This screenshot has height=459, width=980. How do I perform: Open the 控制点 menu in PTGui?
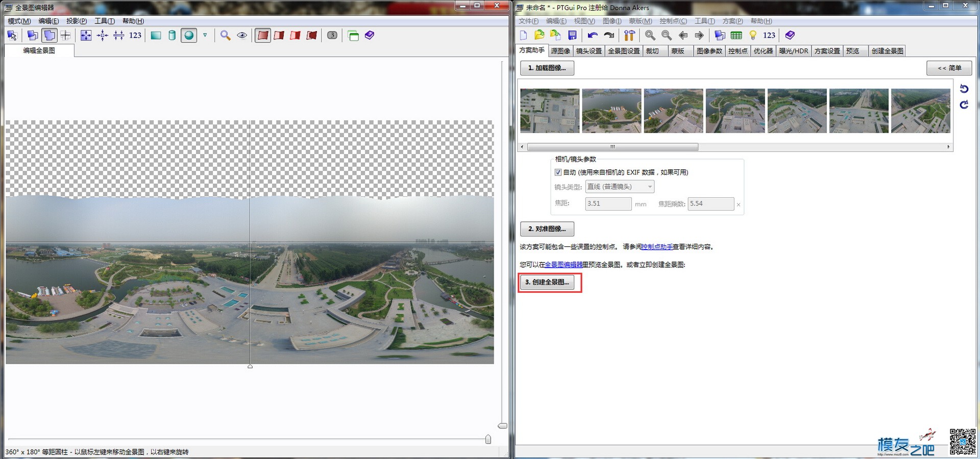(x=673, y=21)
